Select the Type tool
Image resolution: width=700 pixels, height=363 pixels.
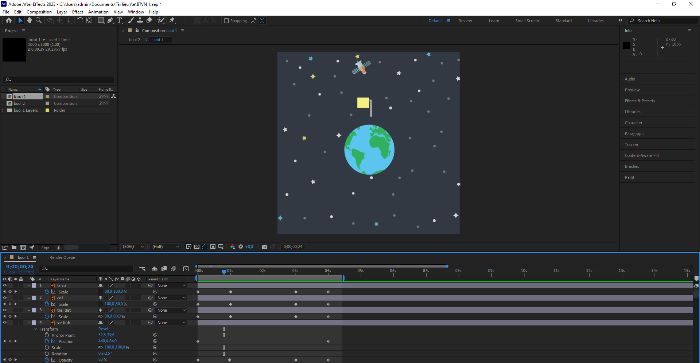120,21
